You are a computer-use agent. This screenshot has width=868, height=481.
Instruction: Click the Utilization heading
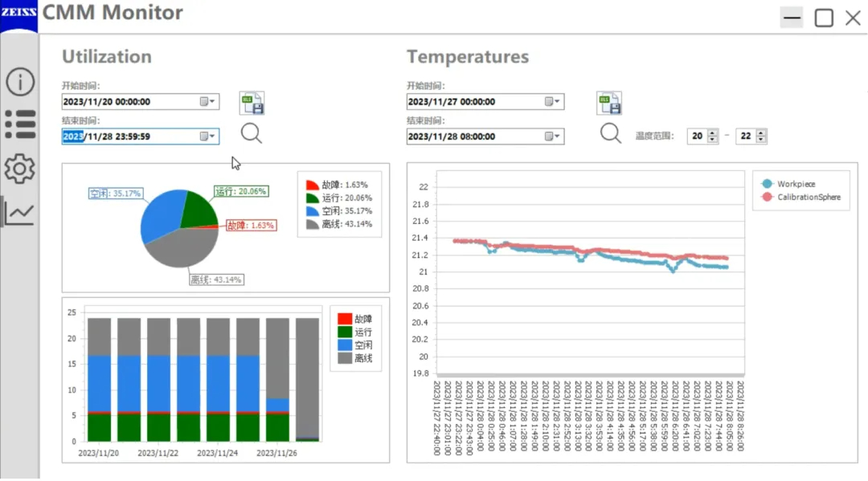pos(107,56)
